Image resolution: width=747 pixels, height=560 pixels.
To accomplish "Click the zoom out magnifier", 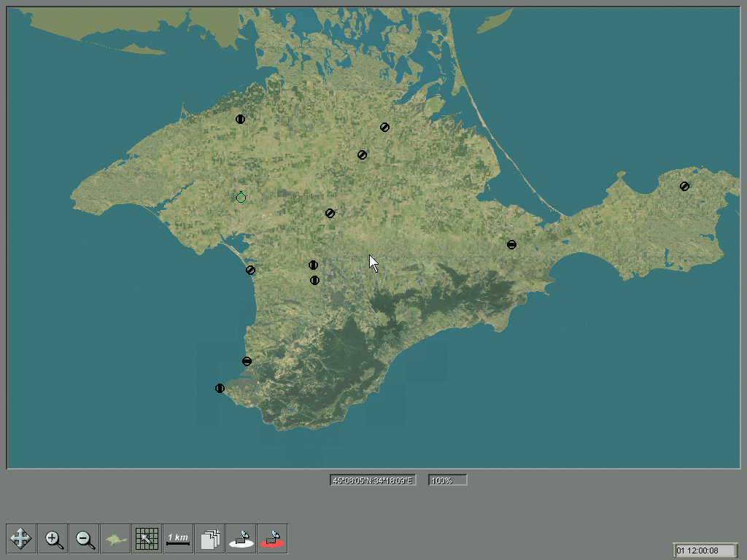I will pos(85,539).
